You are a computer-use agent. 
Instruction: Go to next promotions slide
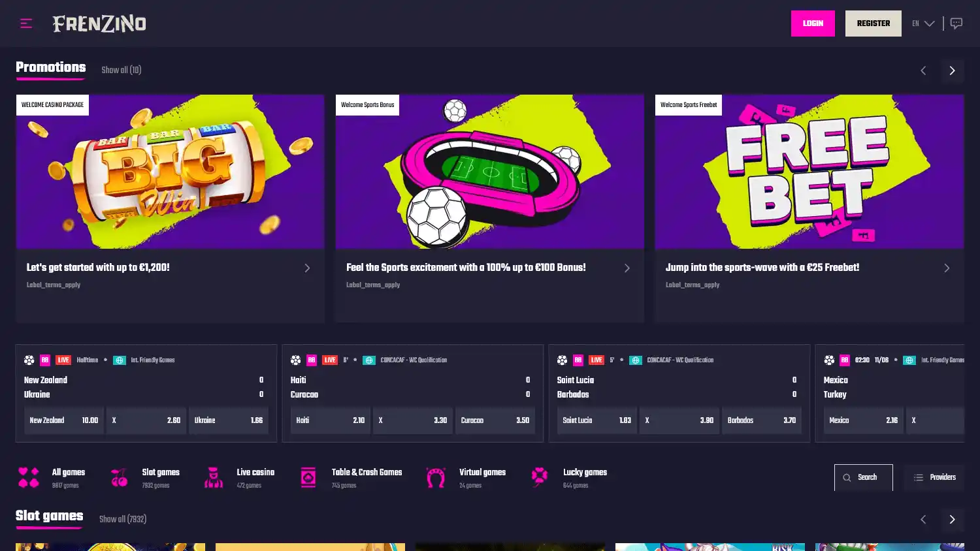pos(952,71)
